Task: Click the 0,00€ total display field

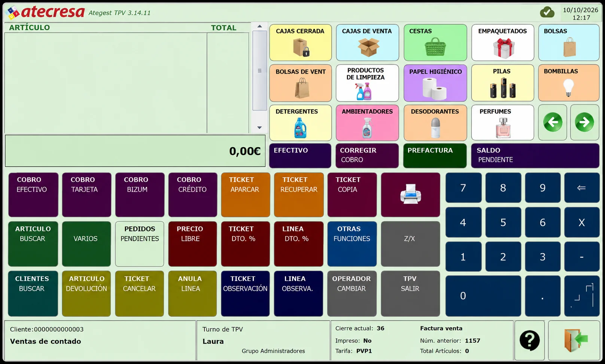Action: (x=135, y=151)
